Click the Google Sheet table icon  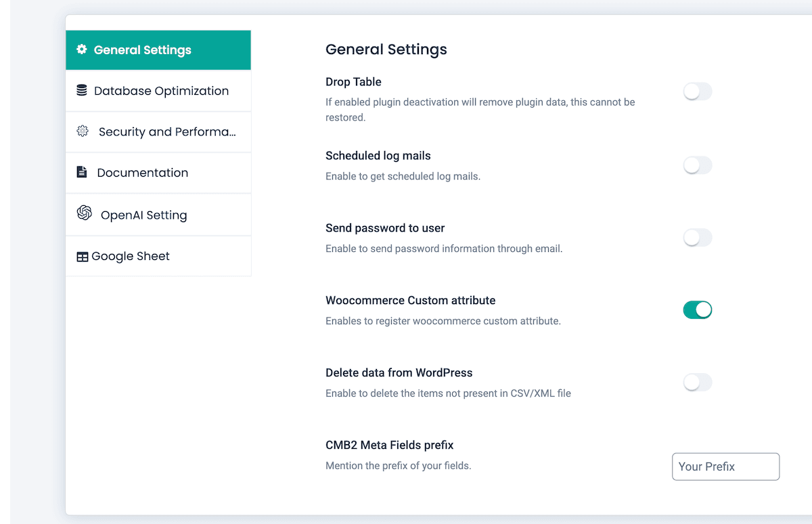(83, 257)
